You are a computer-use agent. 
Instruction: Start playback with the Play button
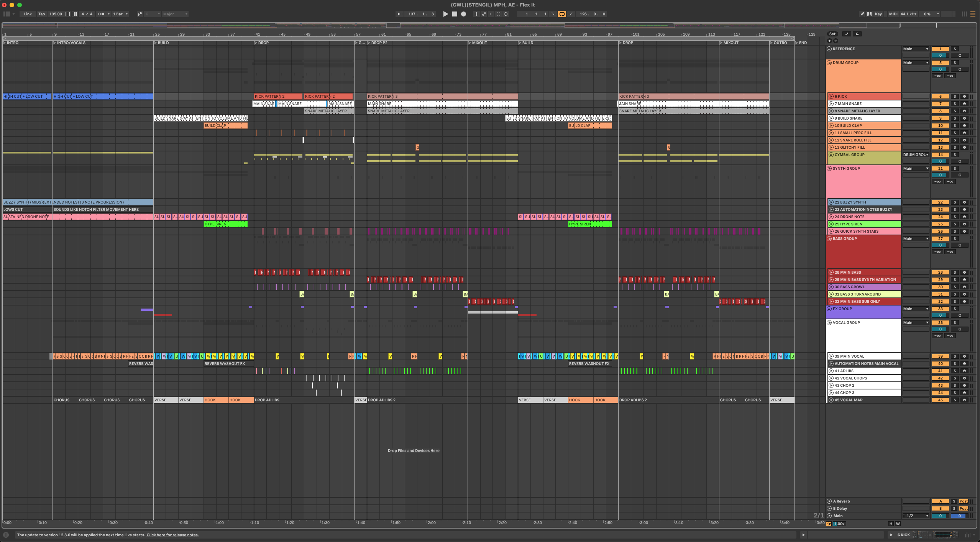pos(445,14)
